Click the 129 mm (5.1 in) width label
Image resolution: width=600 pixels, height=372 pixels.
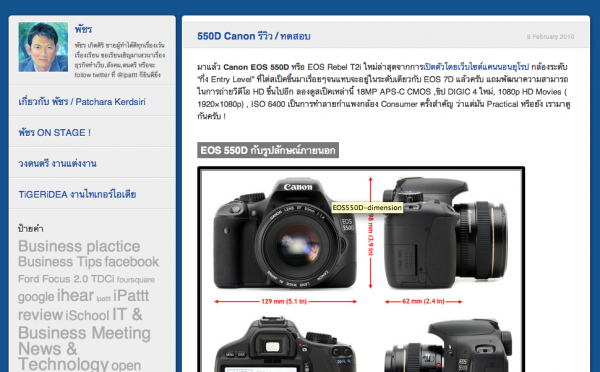(x=284, y=302)
